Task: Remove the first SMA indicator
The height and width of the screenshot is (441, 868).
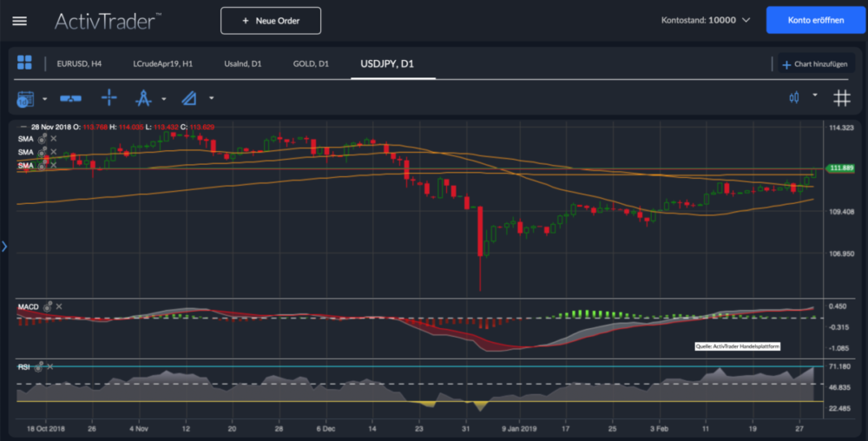Action: (x=54, y=139)
